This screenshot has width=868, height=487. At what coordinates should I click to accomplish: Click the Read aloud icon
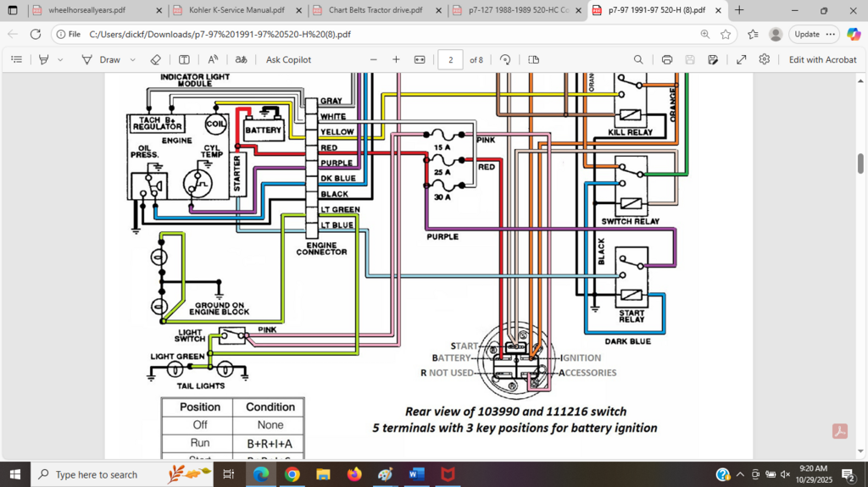point(213,60)
